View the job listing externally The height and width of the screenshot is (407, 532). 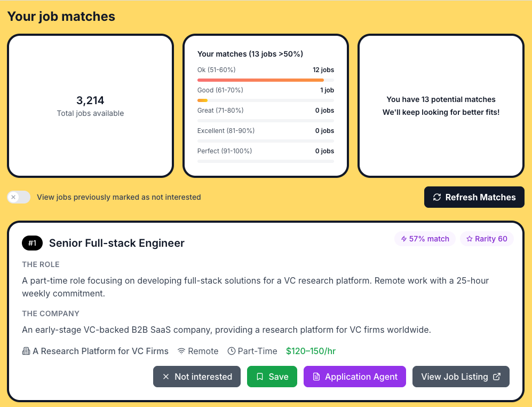point(460,377)
